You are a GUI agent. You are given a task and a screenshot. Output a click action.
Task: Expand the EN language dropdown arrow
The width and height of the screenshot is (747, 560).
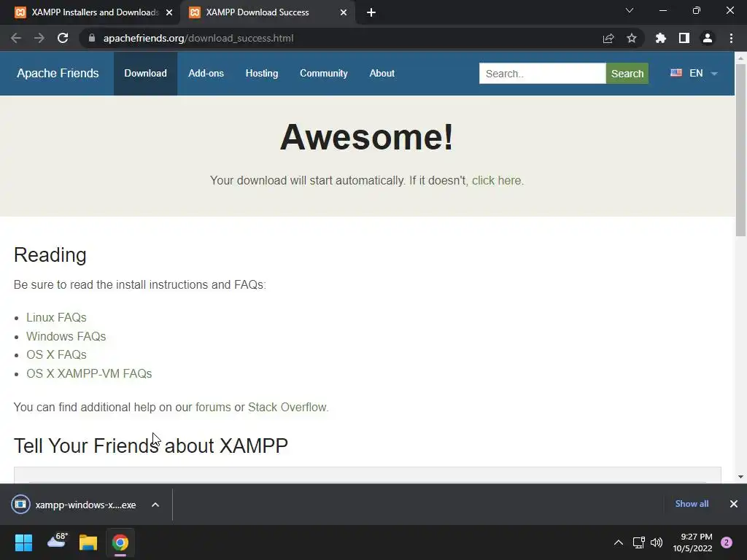714,74
